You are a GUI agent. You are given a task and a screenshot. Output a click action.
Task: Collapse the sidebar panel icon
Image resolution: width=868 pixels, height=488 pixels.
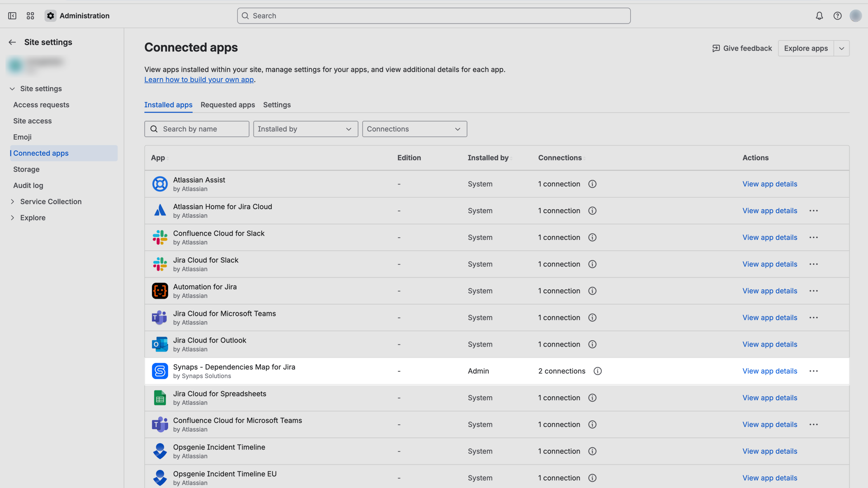(12, 16)
